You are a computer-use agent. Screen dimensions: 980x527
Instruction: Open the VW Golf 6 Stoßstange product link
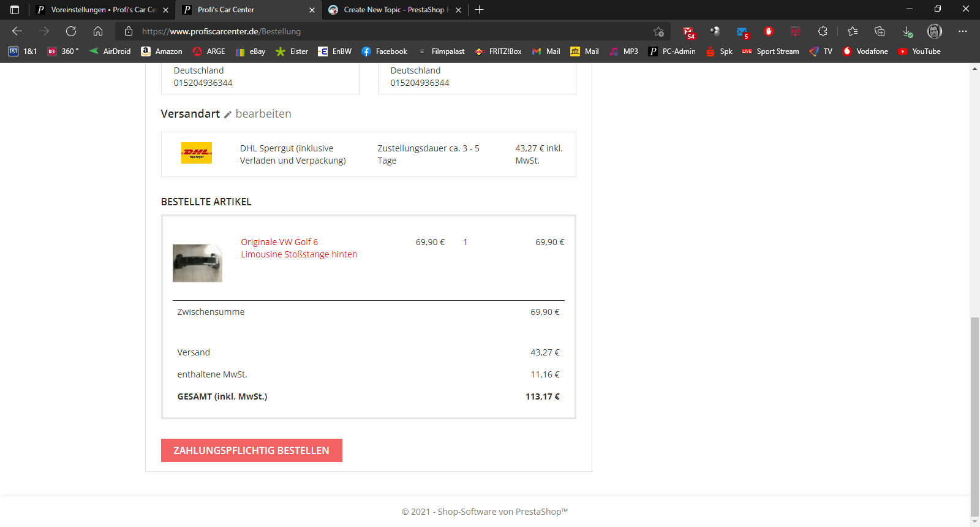tap(299, 248)
